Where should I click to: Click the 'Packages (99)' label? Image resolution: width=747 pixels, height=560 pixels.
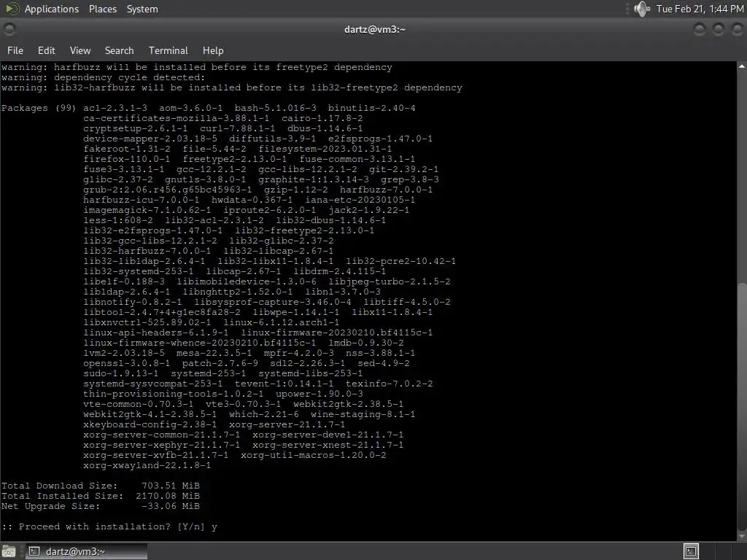pos(39,108)
